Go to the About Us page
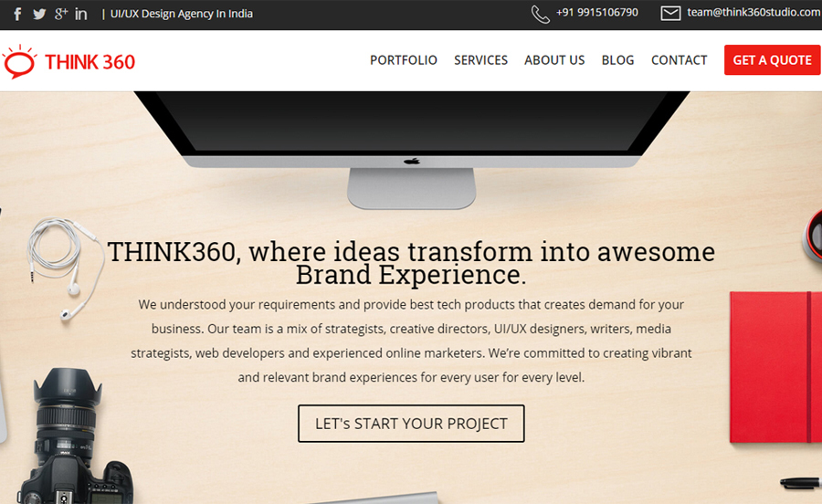Image resolution: width=822 pixels, height=504 pixels. coord(554,60)
